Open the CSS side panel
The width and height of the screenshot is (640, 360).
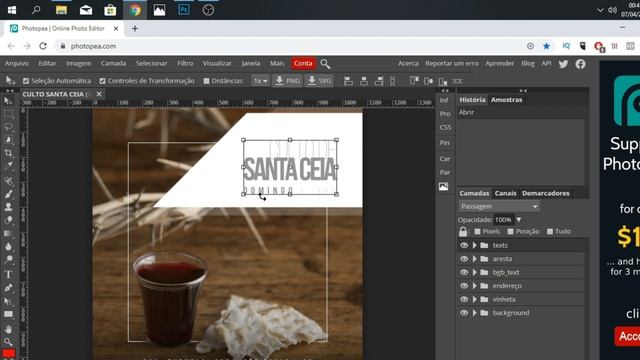(x=445, y=127)
